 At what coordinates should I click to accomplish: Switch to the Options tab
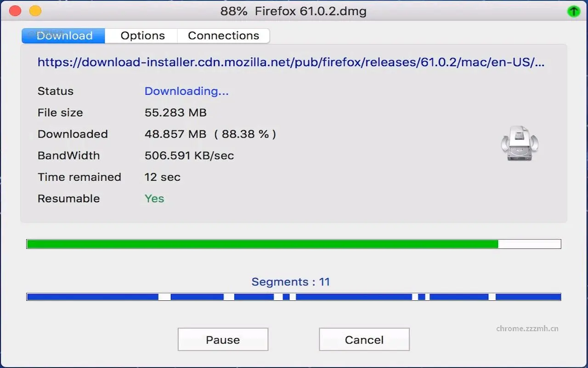pyautogui.click(x=141, y=35)
